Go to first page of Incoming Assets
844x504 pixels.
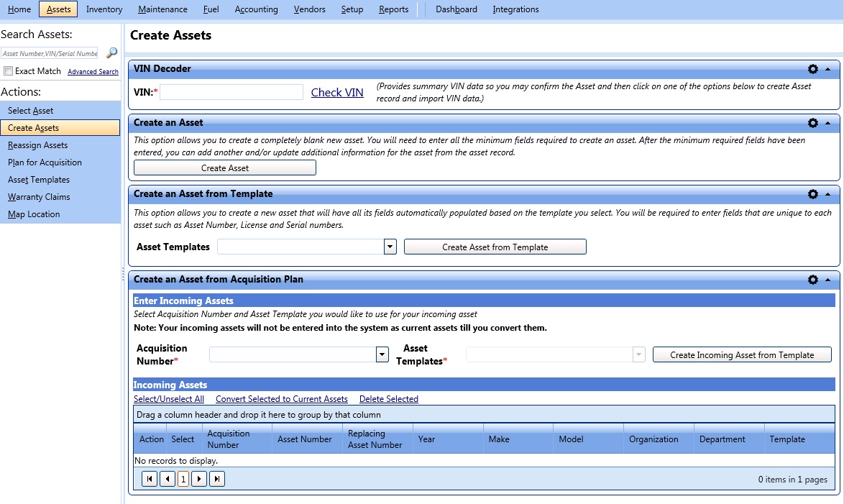[x=150, y=479]
